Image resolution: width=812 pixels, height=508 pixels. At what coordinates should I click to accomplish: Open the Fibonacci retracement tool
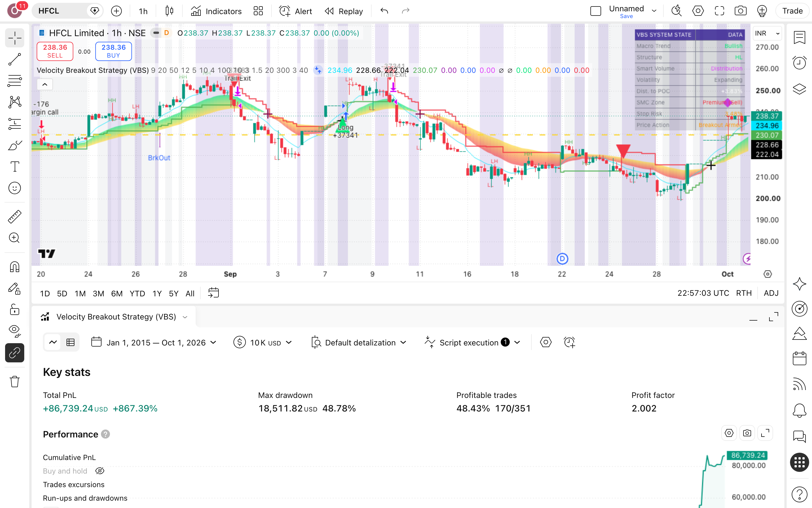(14, 81)
